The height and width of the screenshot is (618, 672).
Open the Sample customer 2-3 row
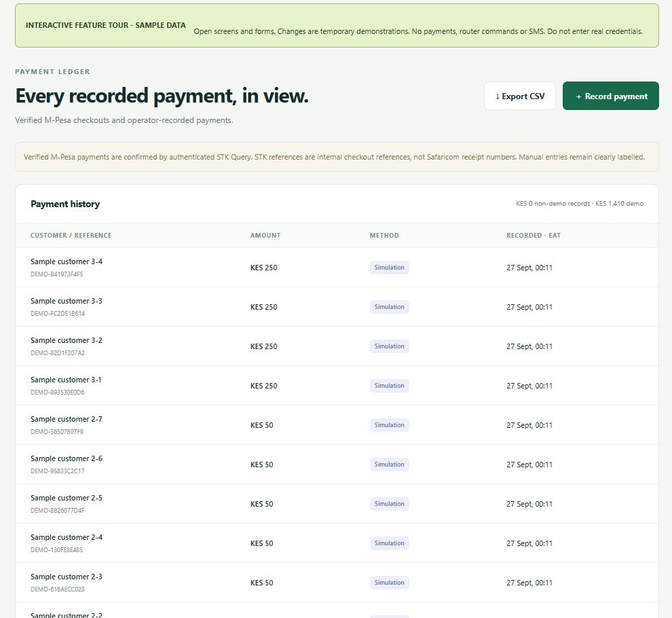click(x=337, y=583)
